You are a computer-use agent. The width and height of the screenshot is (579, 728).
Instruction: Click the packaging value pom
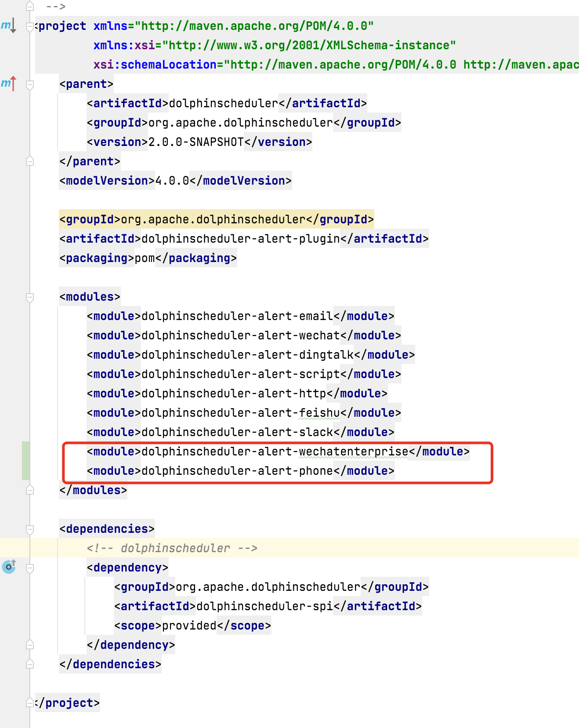pos(145,258)
